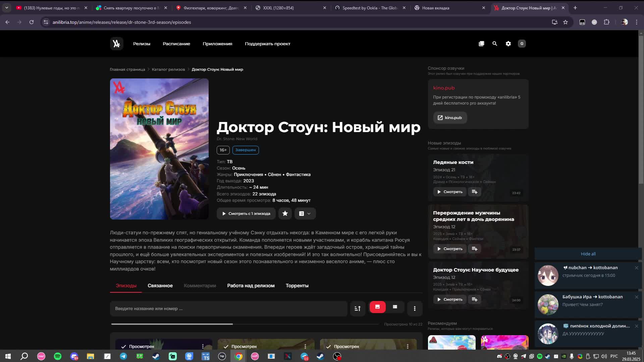Open Расписание in top navigation

point(176,44)
